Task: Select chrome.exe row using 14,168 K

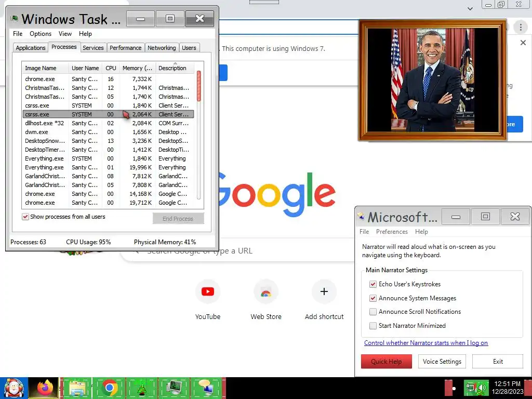Action: click(108, 194)
